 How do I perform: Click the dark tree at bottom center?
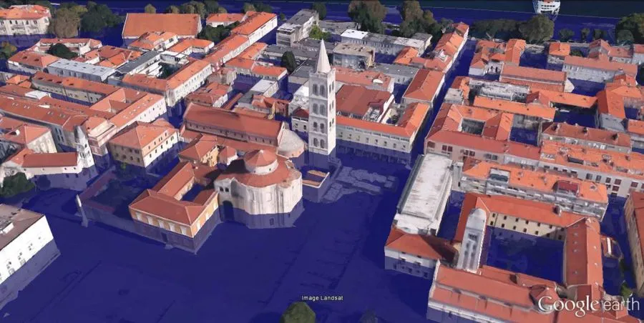[x=298, y=313]
